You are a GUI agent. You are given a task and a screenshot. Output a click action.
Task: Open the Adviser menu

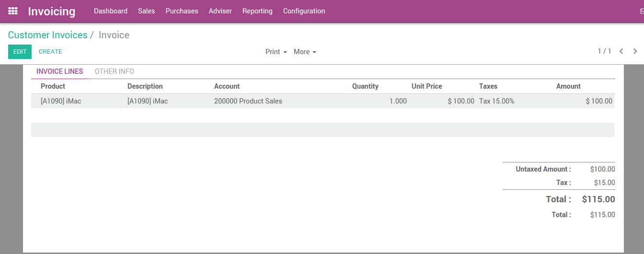[x=220, y=11]
